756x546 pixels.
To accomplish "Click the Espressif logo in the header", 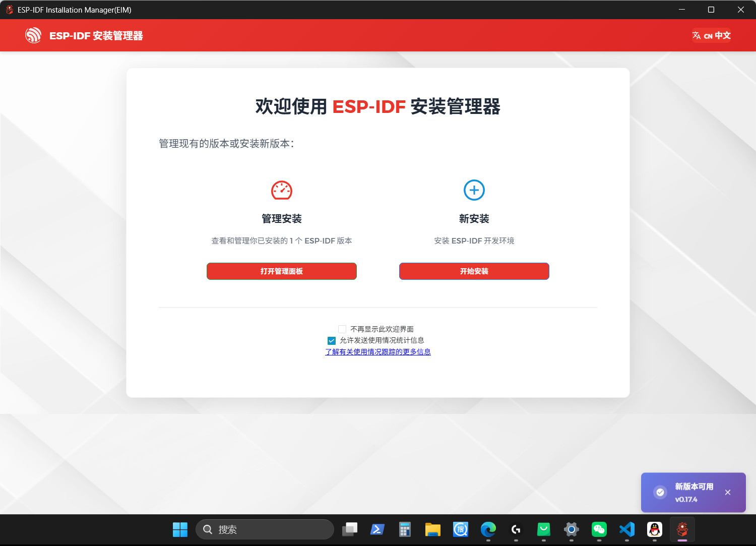I will click(x=33, y=35).
